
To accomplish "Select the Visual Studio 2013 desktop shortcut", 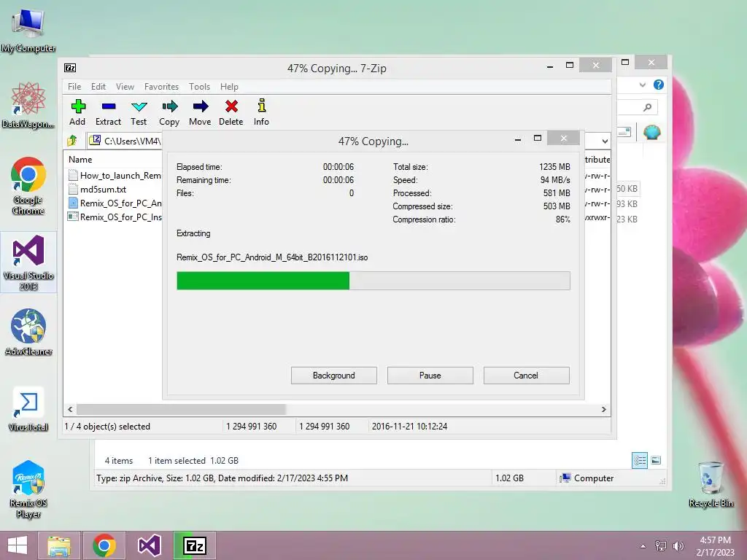I will 28,262.
